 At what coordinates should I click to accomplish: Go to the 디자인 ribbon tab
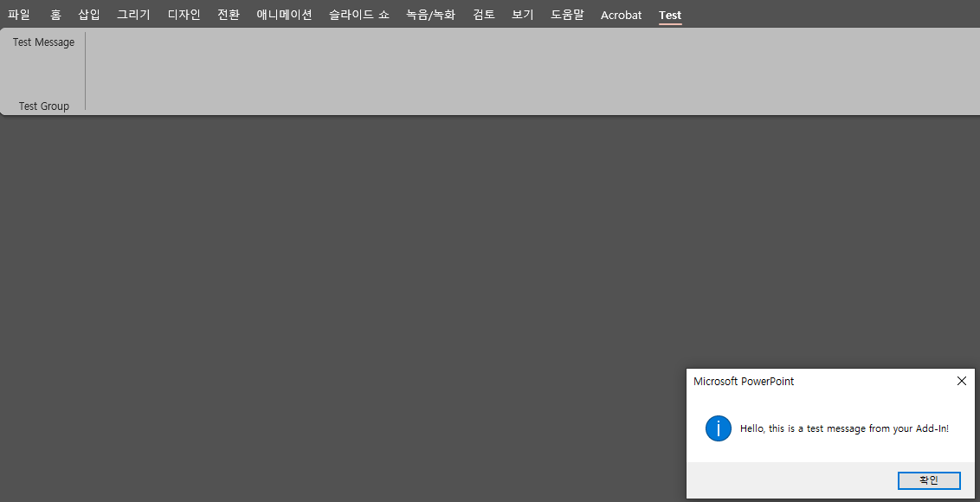[x=184, y=15]
